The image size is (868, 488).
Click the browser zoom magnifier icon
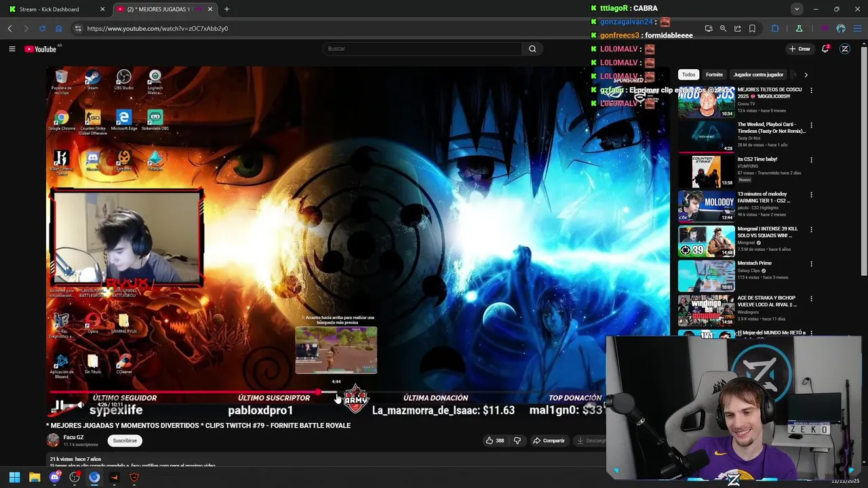click(723, 28)
